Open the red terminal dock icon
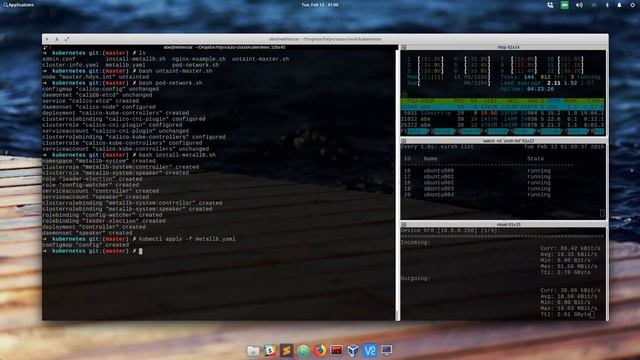 coord(337,351)
